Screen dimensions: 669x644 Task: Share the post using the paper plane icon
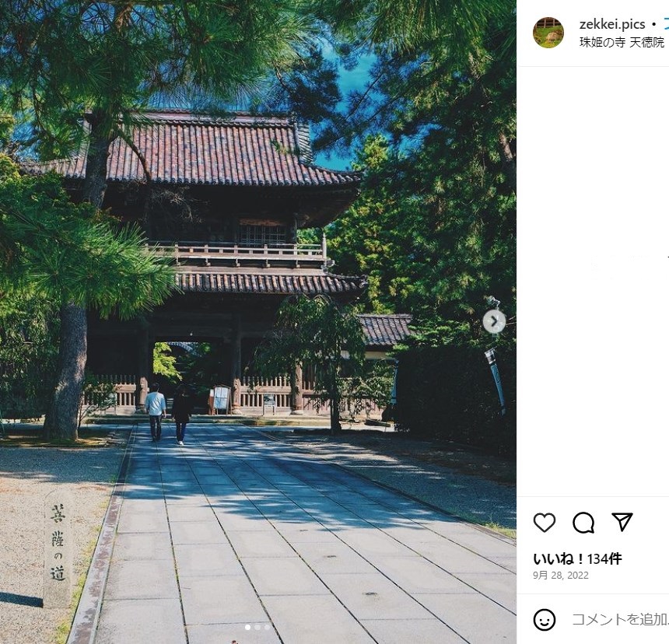[x=622, y=522]
